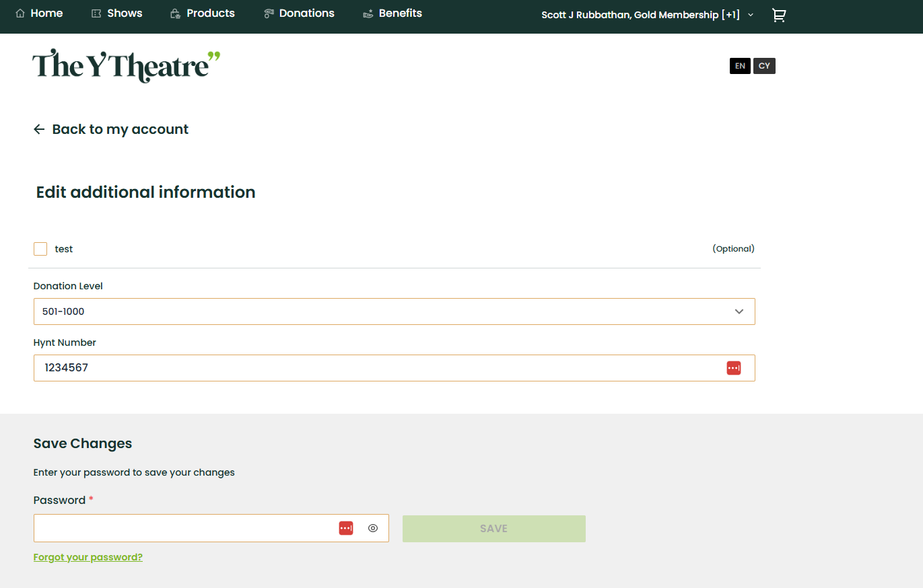Open the Donations menu item
This screenshot has width=923, height=588.
point(299,13)
